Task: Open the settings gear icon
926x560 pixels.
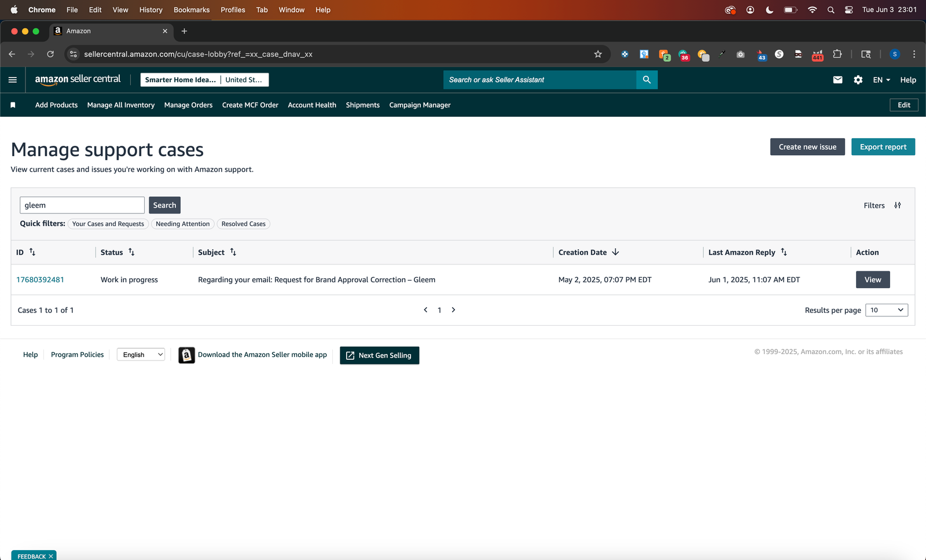Action: (x=858, y=80)
